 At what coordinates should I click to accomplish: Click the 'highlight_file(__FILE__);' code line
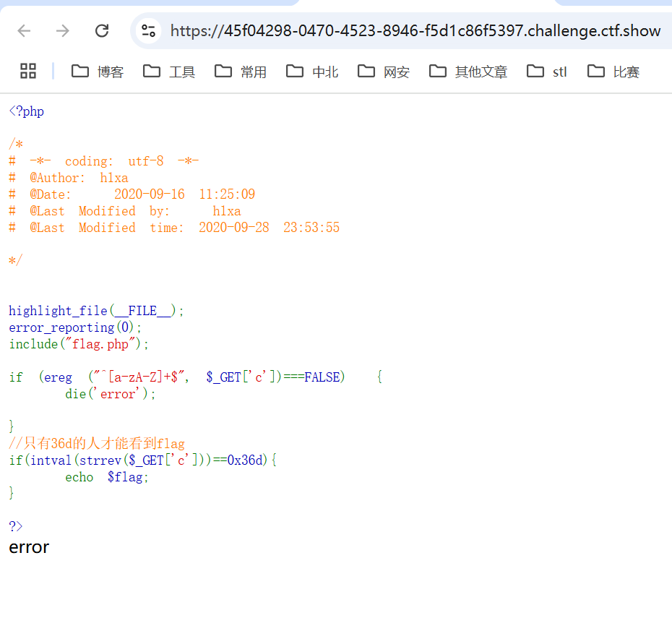[x=96, y=311]
